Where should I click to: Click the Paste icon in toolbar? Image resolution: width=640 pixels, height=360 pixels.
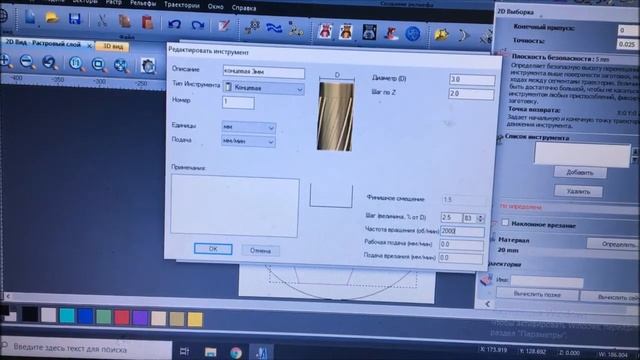pyautogui.click(x=147, y=22)
